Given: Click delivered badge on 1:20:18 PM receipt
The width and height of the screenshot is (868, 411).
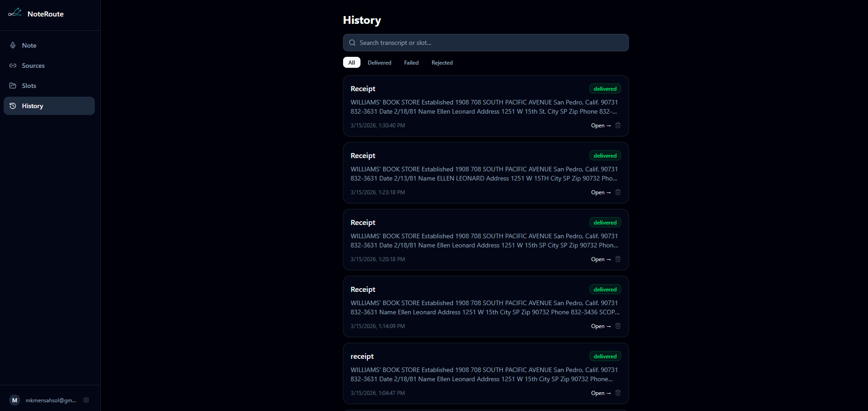Looking at the screenshot, I should point(605,223).
